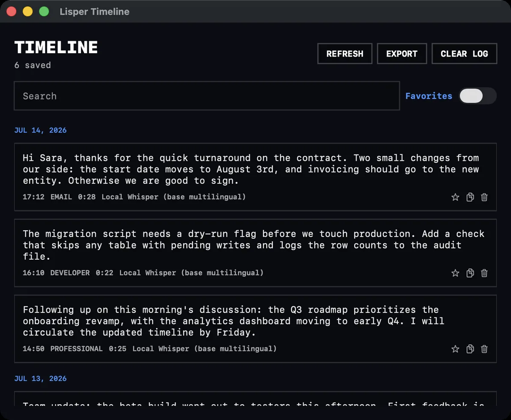Click the Lisper Timeline window title
The height and width of the screenshot is (420, 511).
pos(95,11)
